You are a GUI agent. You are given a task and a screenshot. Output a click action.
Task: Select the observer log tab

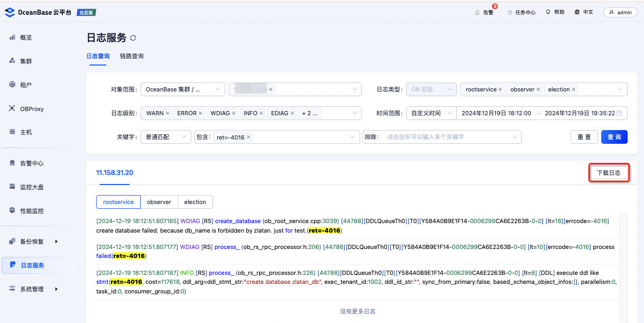click(159, 202)
